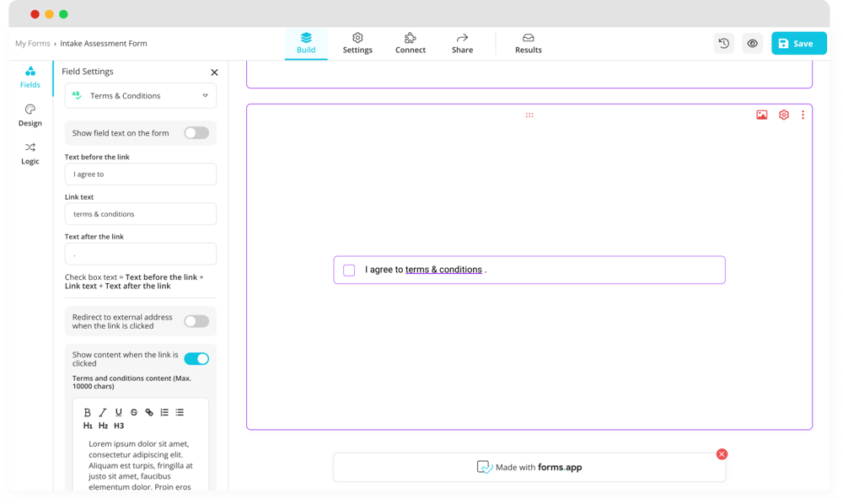Image resolution: width=843 pixels, height=504 pixels.
Task: Preview the form with eye icon
Action: click(753, 44)
